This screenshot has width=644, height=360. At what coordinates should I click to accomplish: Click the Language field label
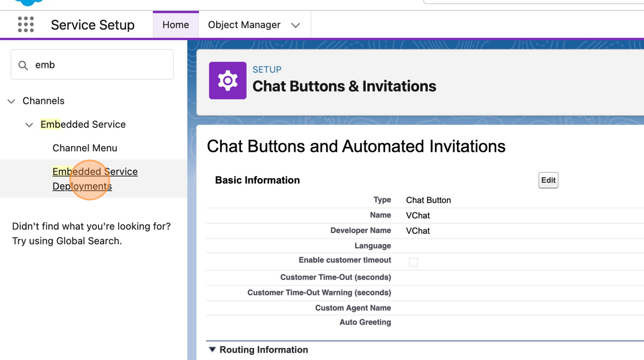pyautogui.click(x=373, y=246)
